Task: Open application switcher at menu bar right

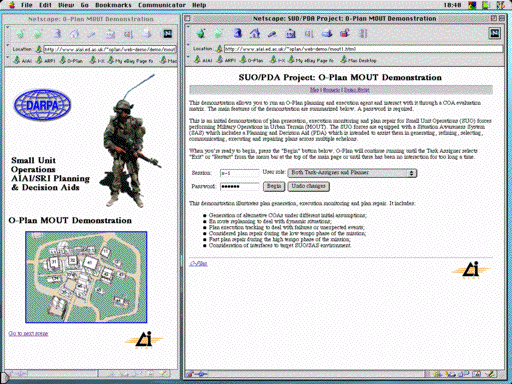Action: (x=500, y=5)
